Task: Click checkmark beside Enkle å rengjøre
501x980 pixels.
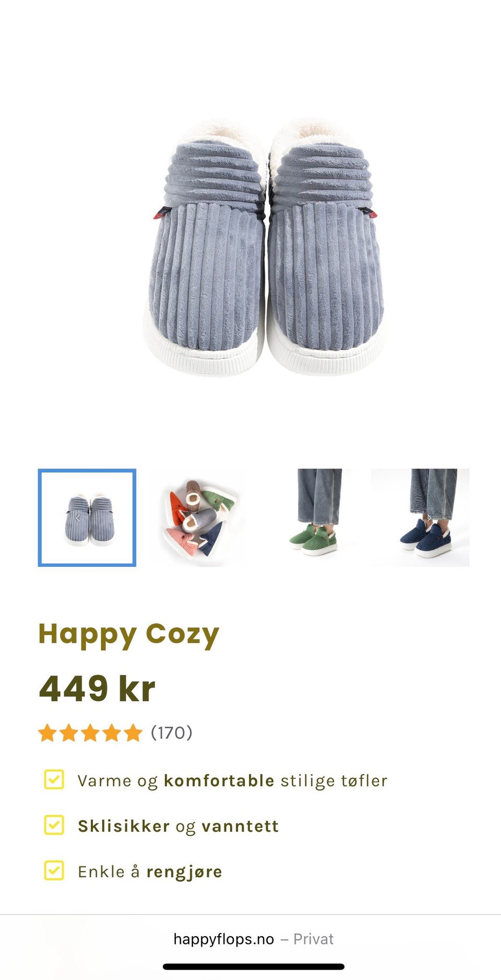Action: tap(54, 870)
